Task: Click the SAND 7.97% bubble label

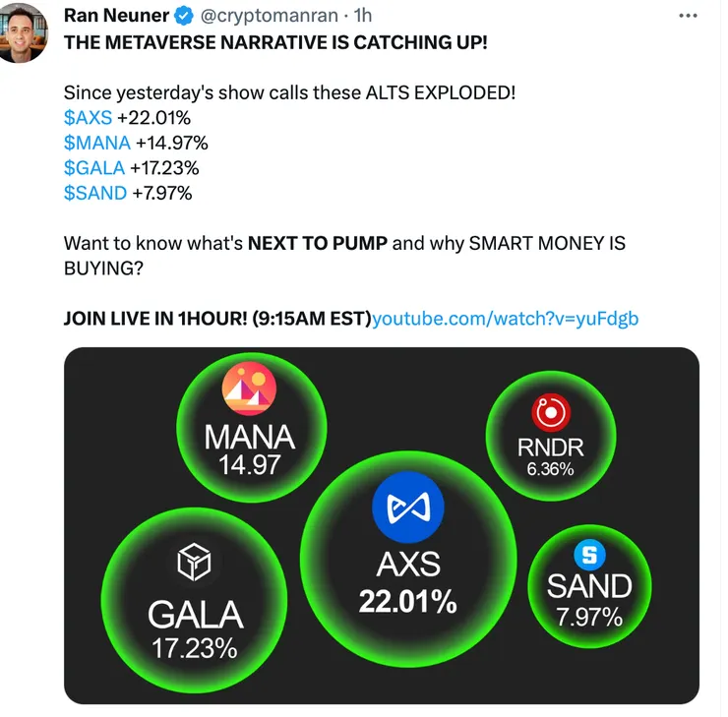Action: click(589, 586)
